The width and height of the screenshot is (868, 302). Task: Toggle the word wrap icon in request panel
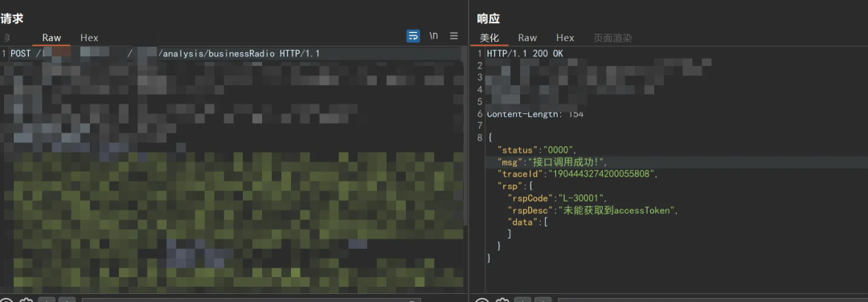pos(413,36)
